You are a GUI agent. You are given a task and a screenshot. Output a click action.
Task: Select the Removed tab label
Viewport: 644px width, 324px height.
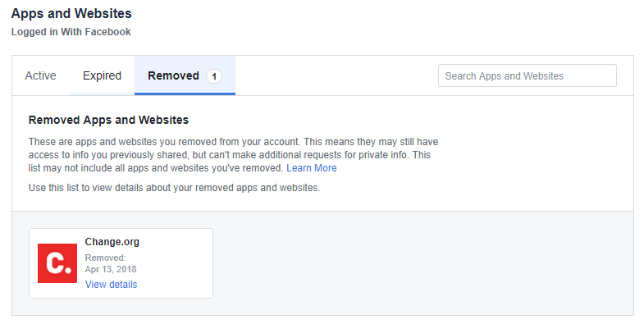click(x=173, y=75)
